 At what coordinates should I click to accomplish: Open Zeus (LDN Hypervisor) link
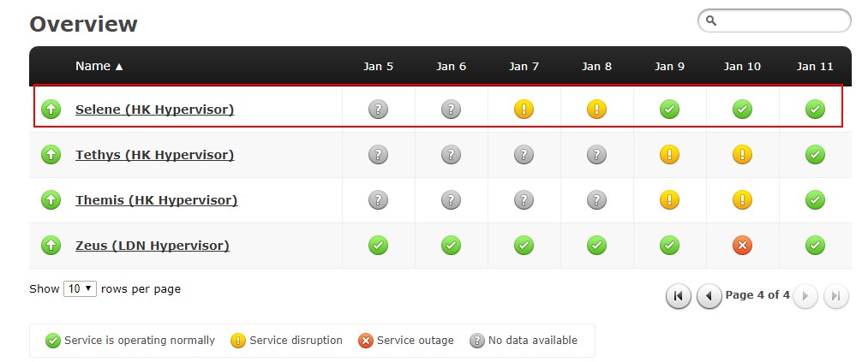point(152,246)
